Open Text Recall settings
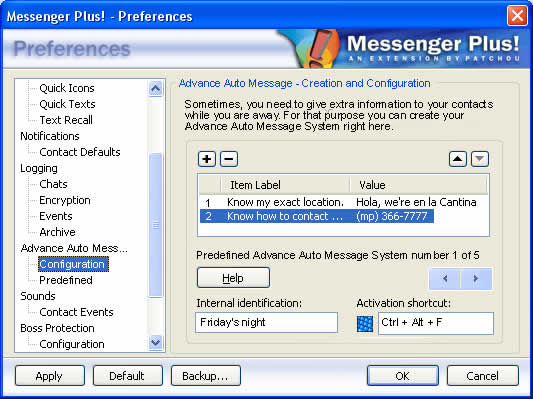 [66, 120]
